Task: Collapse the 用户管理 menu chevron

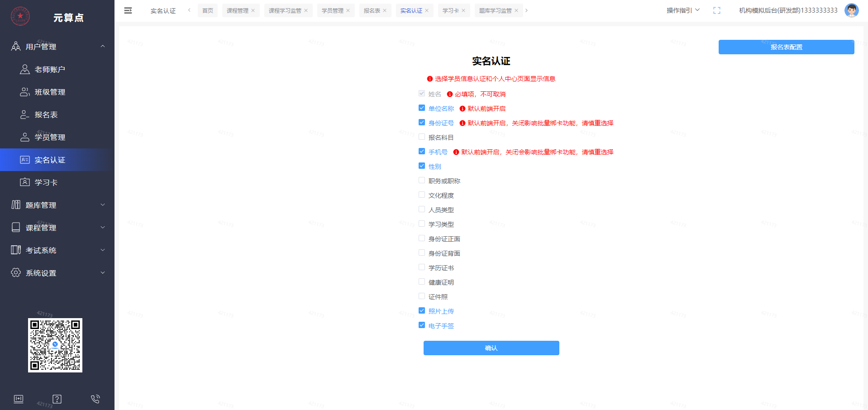Action: tap(103, 46)
